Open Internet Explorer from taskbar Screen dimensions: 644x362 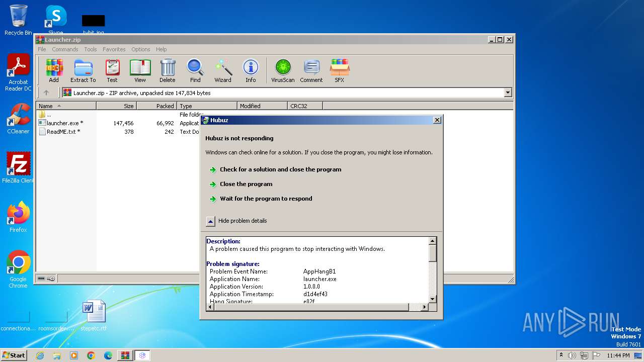[x=40, y=355]
